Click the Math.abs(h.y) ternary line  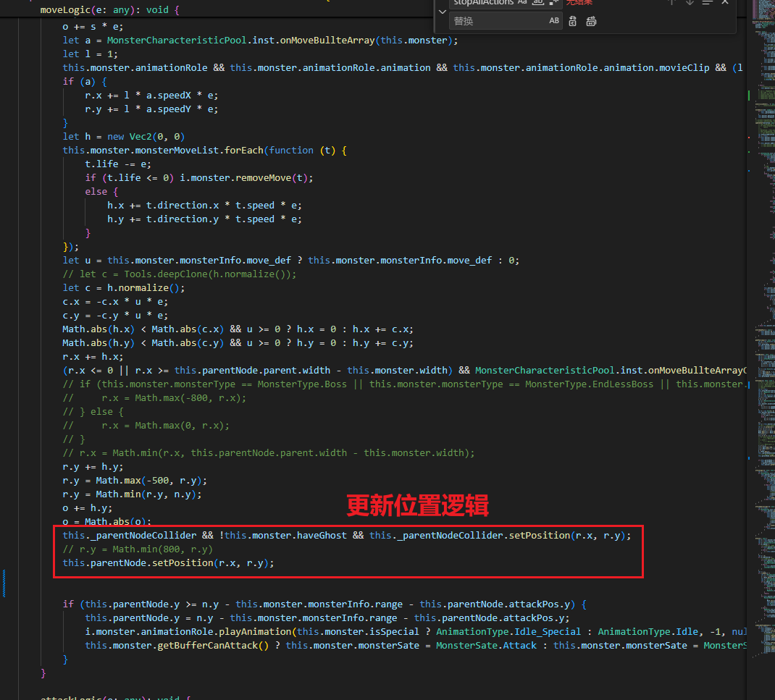pyautogui.click(x=238, y=343)
